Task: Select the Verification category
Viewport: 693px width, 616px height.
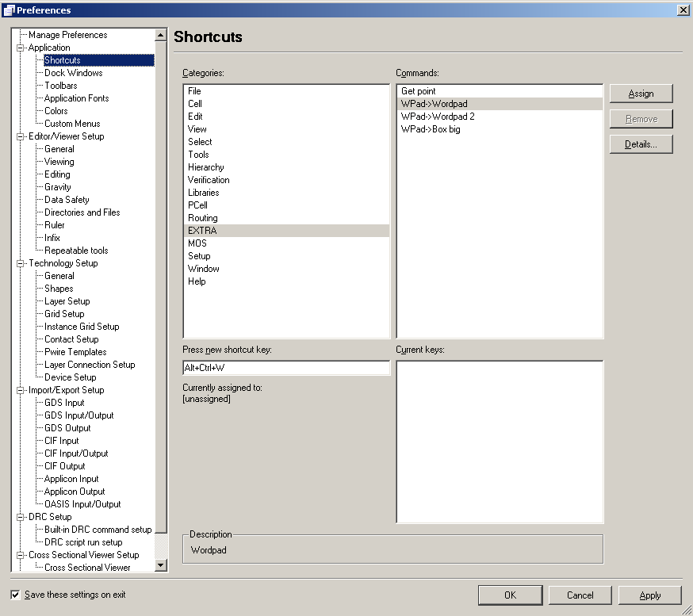Action: [209, 180]
